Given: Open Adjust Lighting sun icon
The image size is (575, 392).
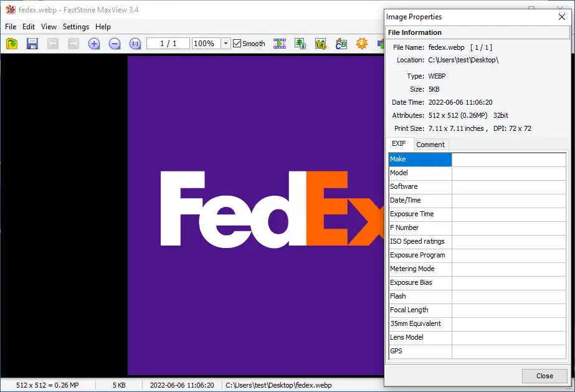Looking at the screenshot, I should tap(361, 44).
